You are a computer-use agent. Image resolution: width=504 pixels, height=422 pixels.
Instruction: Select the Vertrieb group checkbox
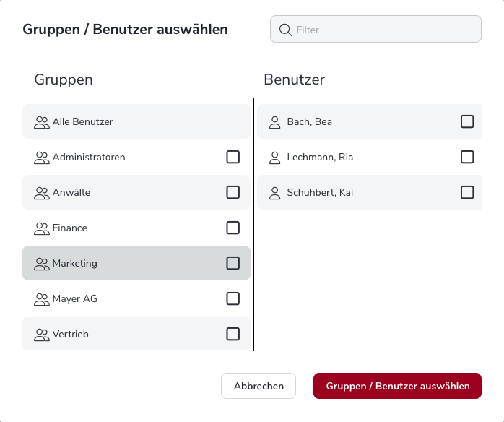(233, 334)
